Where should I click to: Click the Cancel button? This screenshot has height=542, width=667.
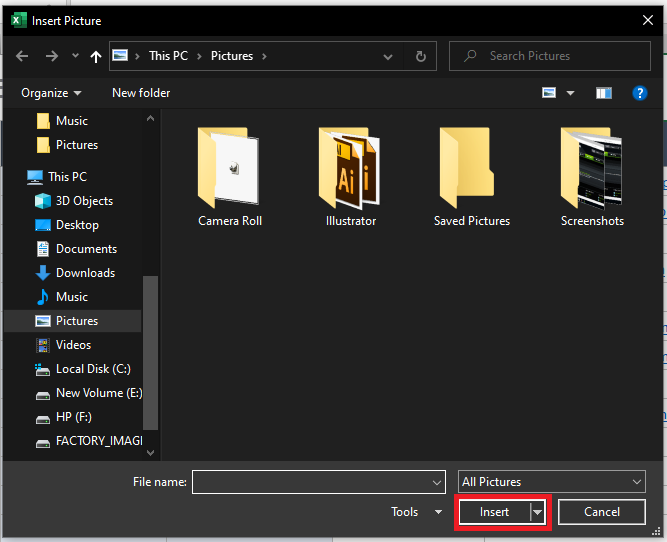pyautogui.click(x=601, y=512)
